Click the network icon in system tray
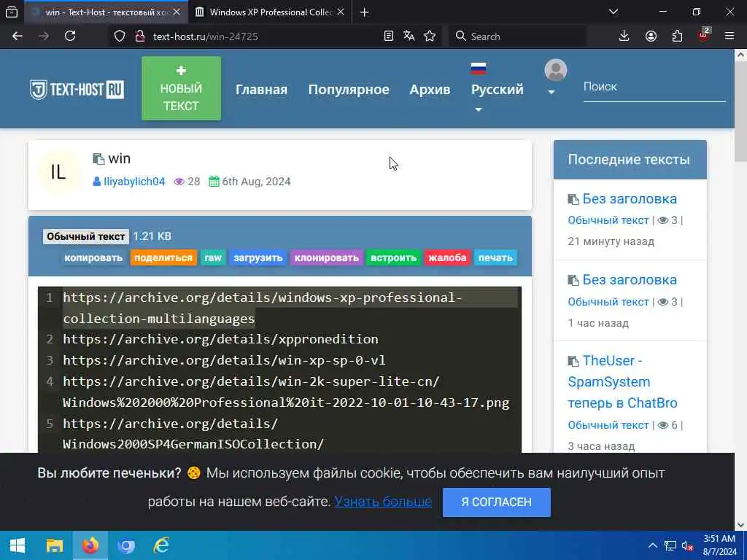 (x=670, y=545)
